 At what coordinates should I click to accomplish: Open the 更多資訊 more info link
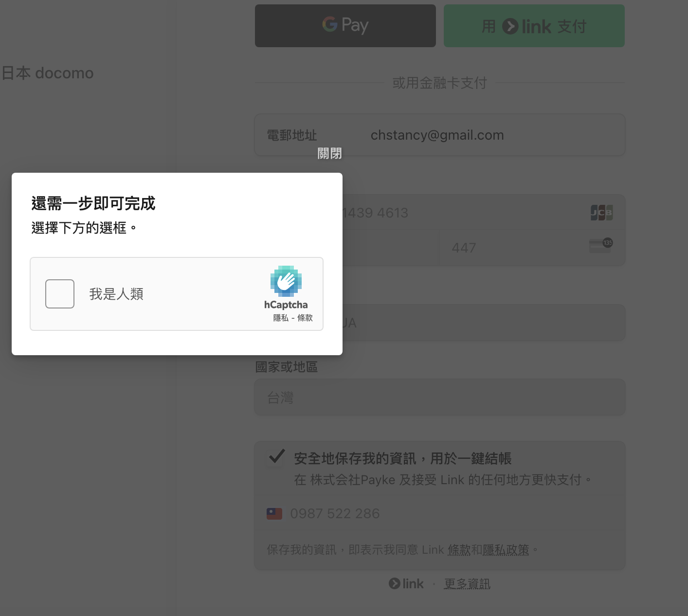tap(467, 583)
